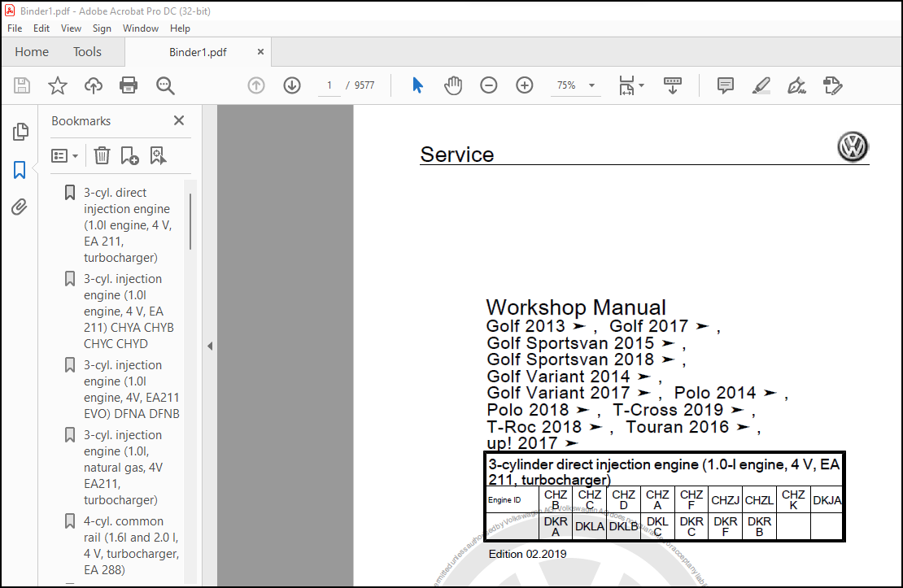
Task: Toggle the Bookmarks panel icon
Action: (20, 170)
